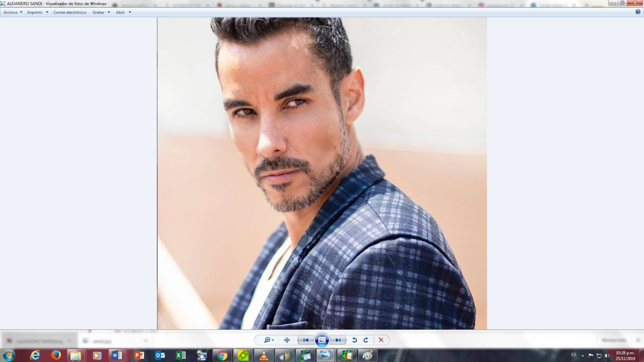Rotate the photo clockwise

(366, 340)
